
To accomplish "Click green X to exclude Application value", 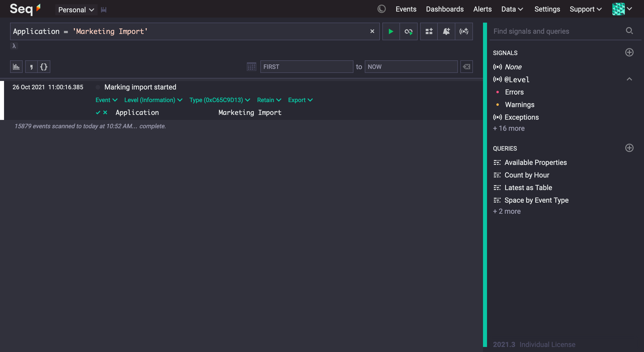I will pos(105,112).
